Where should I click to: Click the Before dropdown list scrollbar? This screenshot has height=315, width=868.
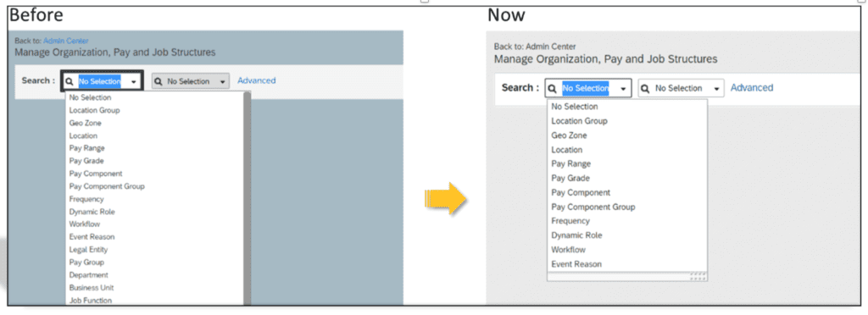tap(248, 198)
